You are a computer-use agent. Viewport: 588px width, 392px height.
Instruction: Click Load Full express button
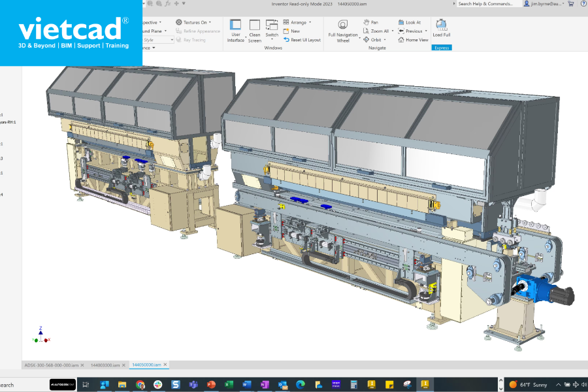[442, 27]
